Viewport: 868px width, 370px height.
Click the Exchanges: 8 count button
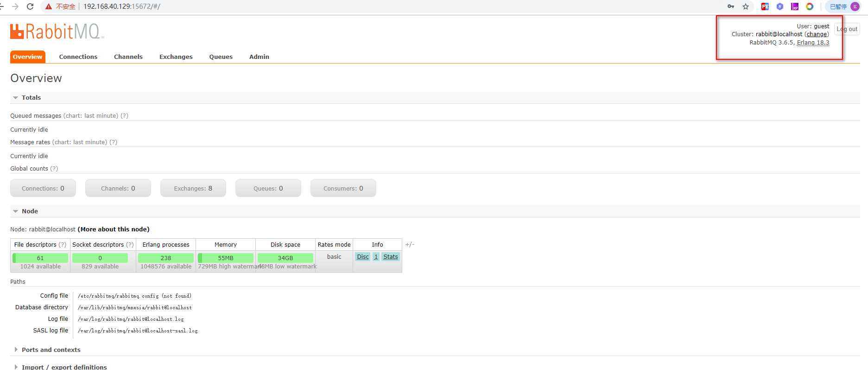coord(193,188)
